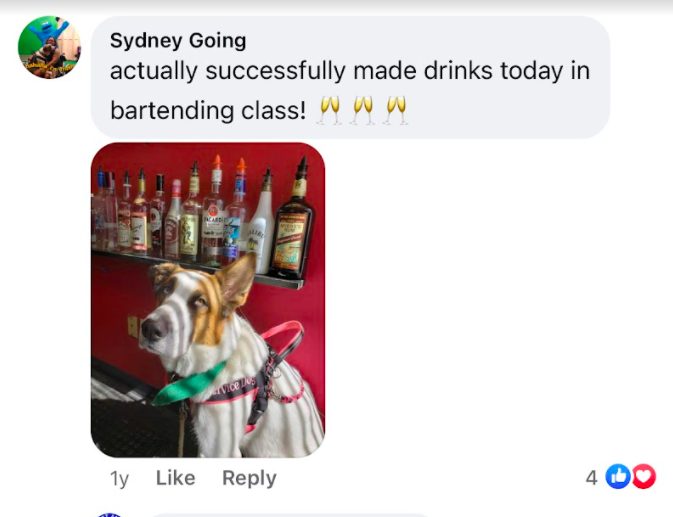This screenshot has width=673, height=517.
Task: Open Sydney Going's profile picture
Action: [x=49, y=47]
